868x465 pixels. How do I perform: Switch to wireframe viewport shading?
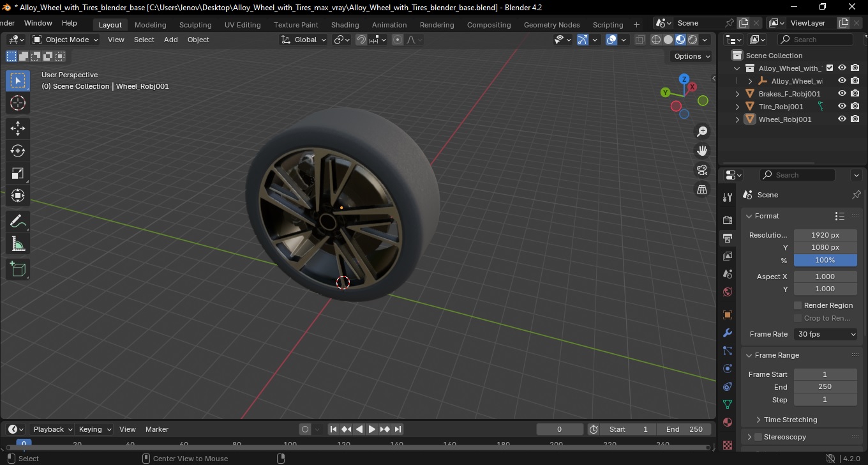(656, 40)
